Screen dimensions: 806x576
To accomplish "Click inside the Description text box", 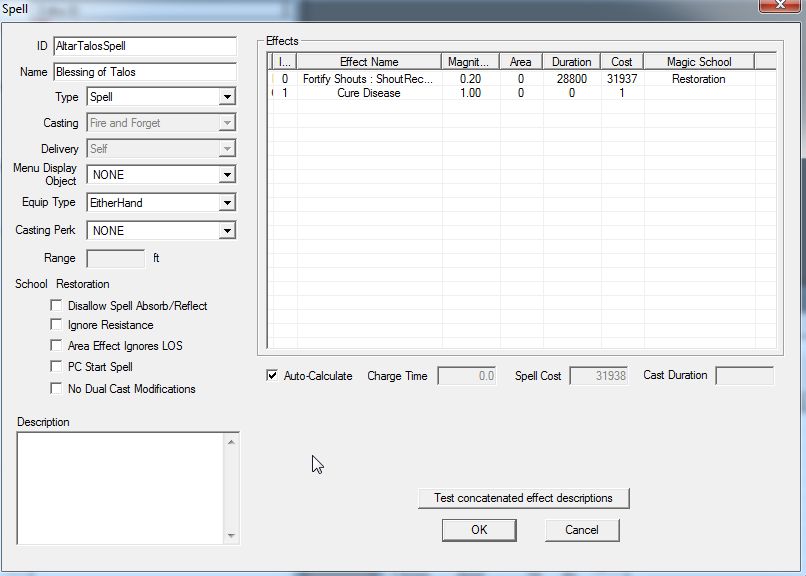I will coord(120,488).
